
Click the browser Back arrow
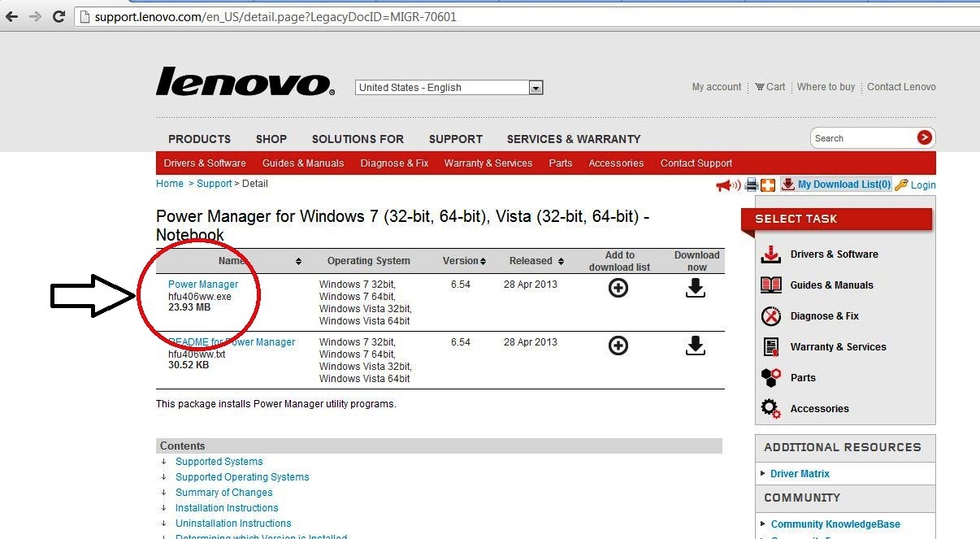(x=11, y=17)
